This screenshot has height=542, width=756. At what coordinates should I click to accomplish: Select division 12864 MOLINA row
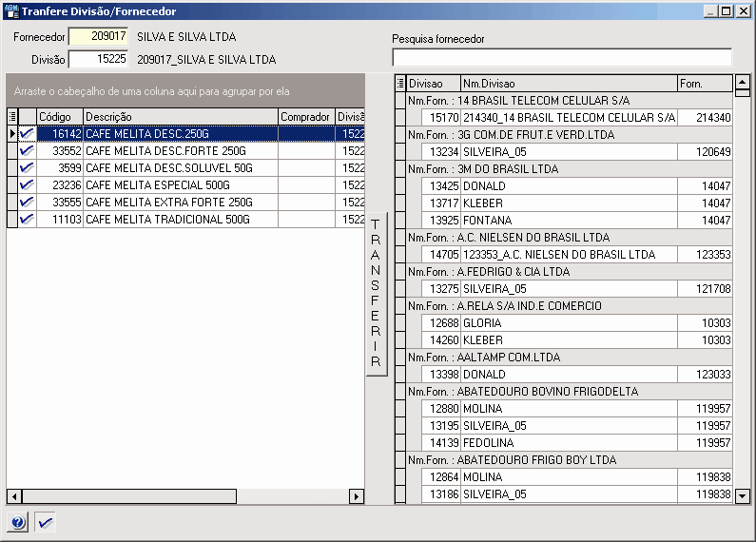(x=577, y=477)
